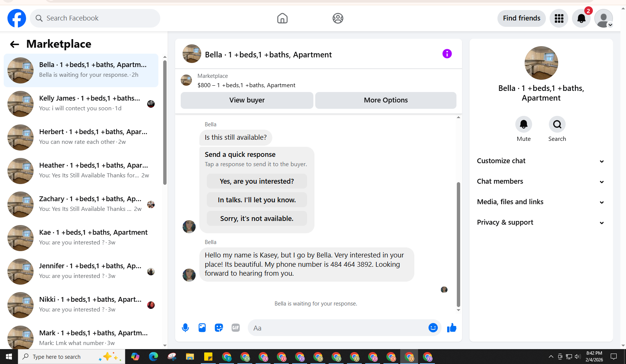Open Nikki conversation

pos(81,305)
